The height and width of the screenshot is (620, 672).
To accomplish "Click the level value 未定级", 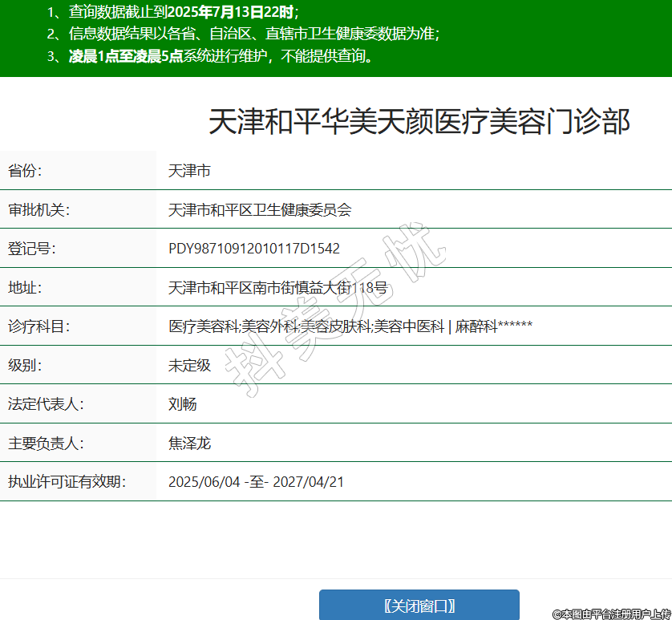I will 189,365.
